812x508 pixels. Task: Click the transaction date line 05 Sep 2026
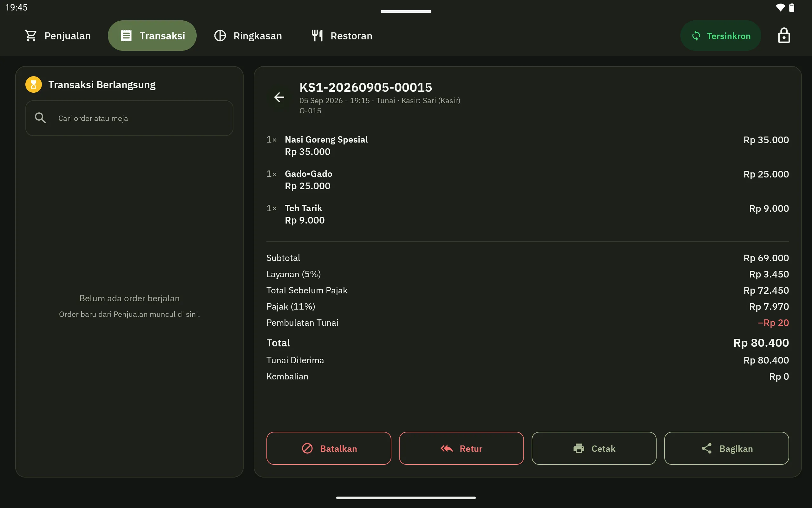tap(379, 100)
